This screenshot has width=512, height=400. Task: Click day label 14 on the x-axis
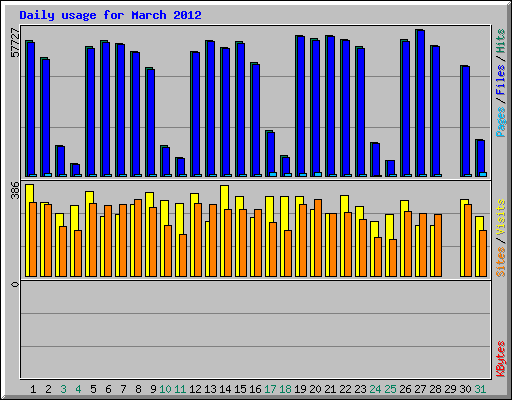coord(225,389)
